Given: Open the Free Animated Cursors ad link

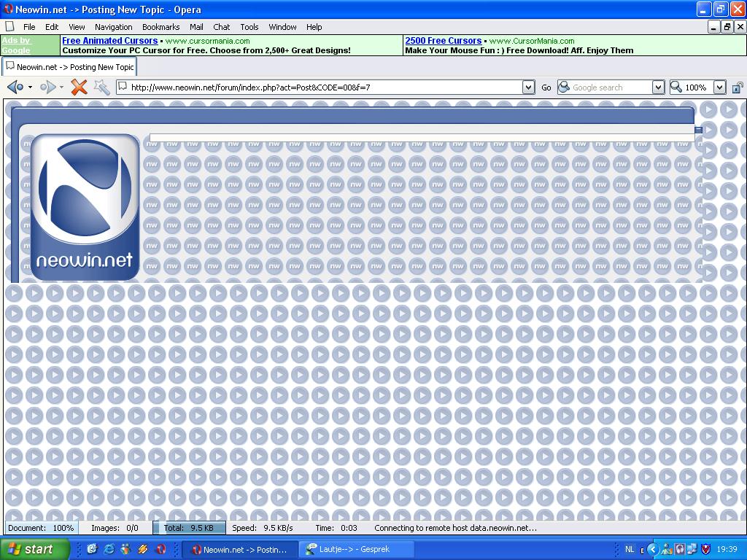Looking at the screenshot, I should [110, 41].
